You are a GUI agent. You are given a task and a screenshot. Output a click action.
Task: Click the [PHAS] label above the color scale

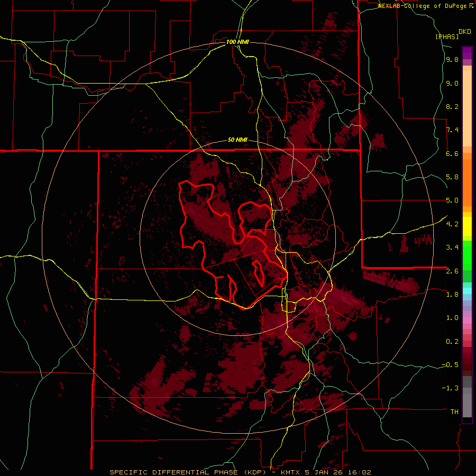(x=447, y=36)
